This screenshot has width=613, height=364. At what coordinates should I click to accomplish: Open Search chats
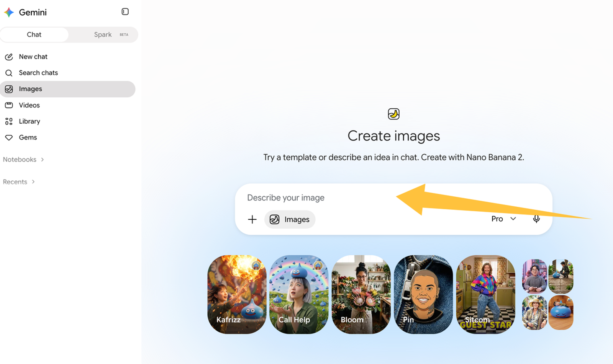(x=68, y=73)
